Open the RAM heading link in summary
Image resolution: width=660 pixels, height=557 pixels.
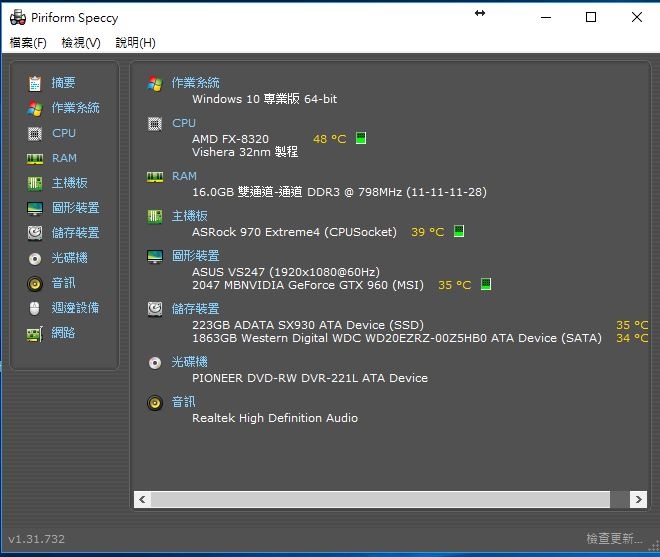[x=184, y=176]
